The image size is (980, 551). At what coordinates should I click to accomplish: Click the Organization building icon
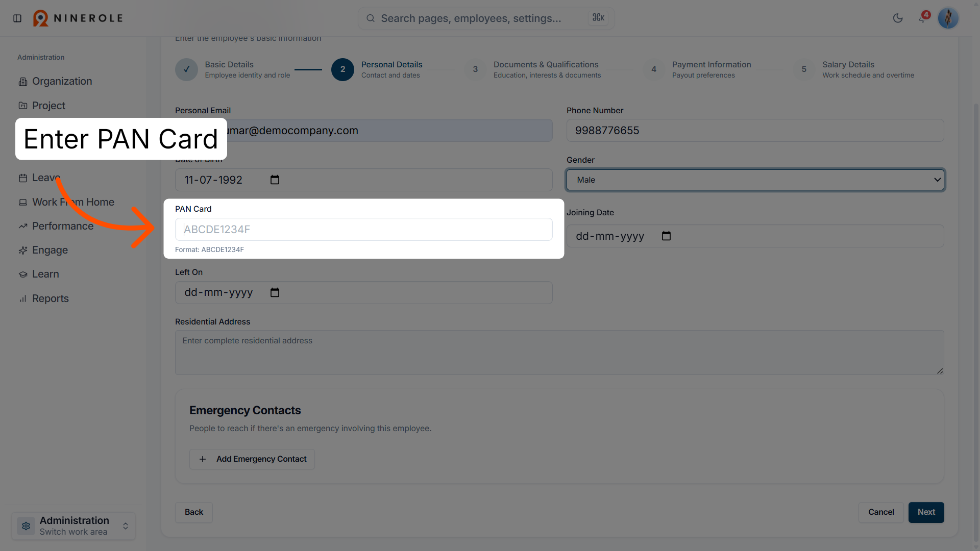(x=23, y=82)
